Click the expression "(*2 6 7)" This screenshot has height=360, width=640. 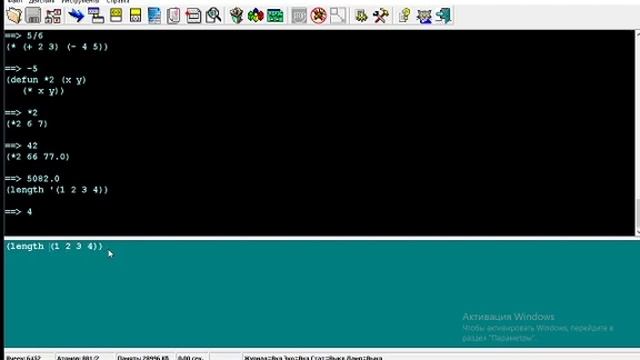click(27, 124)
